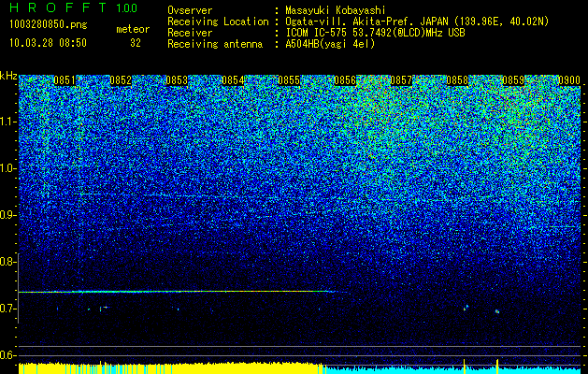
Task: Click the meteor count label
Action: (x=133, y=29)
